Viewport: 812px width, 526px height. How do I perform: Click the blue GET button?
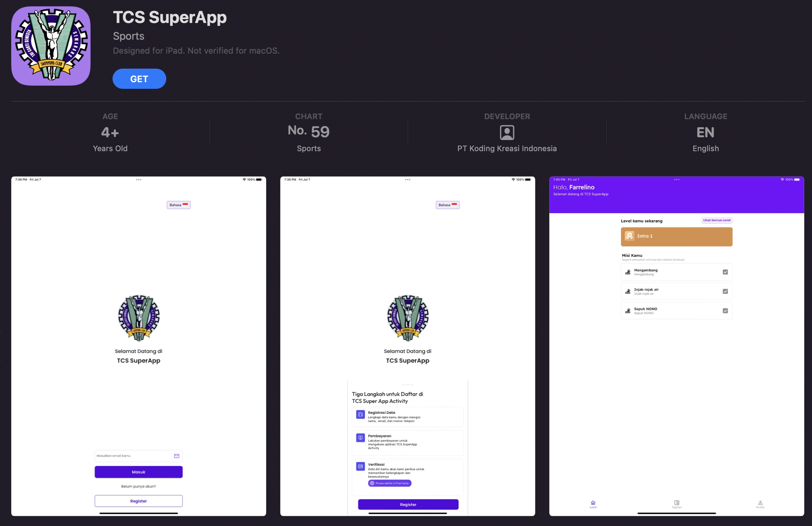pyautogui.click(x=139, y=79)
